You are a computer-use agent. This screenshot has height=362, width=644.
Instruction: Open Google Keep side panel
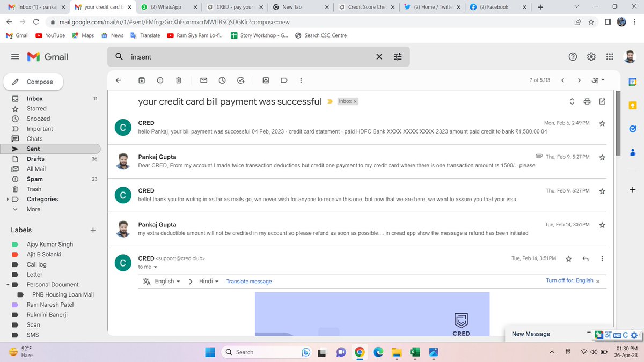pyautogui.click(x=633, y=105)
